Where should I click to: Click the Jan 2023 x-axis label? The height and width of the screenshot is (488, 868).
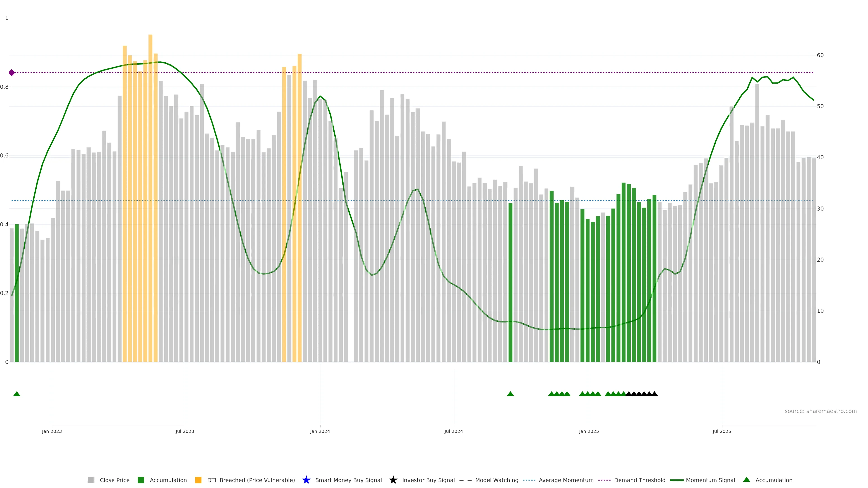click(x=52, y=431)
